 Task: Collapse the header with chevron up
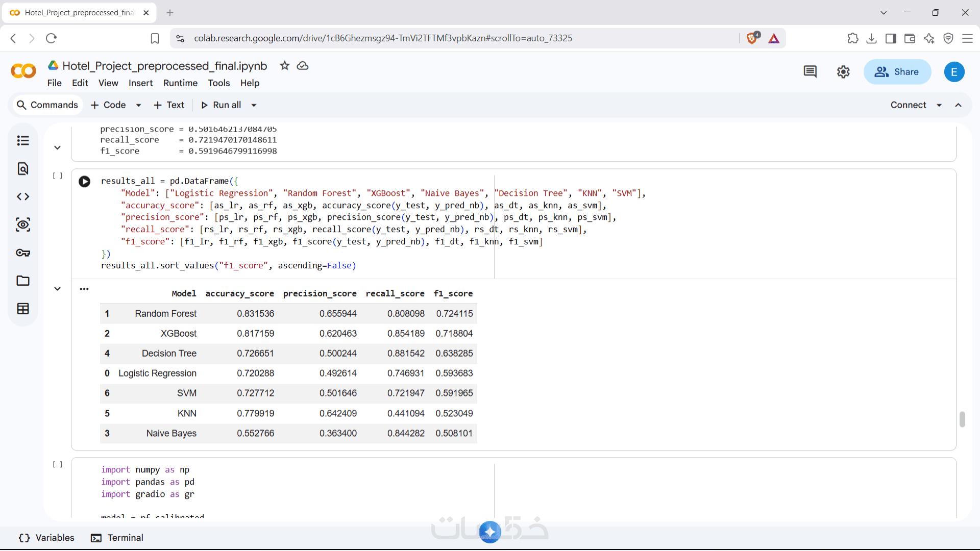coord(959,105)
